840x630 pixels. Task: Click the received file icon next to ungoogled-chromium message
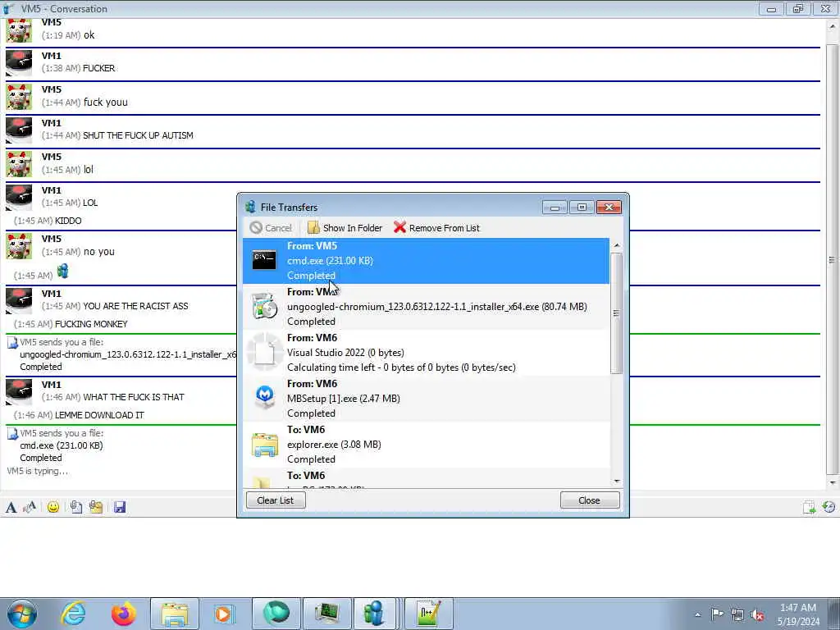[x=12, y=342]
